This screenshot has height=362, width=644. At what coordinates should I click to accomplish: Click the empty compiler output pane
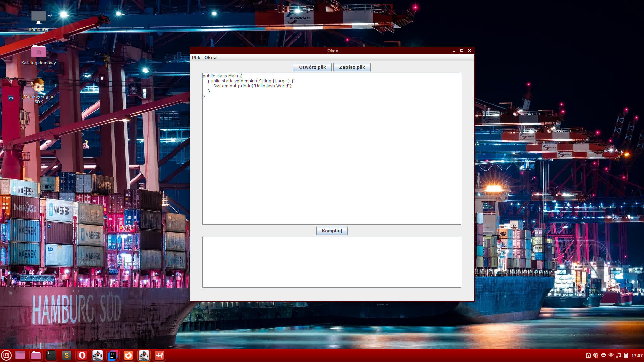pos(331,262)
